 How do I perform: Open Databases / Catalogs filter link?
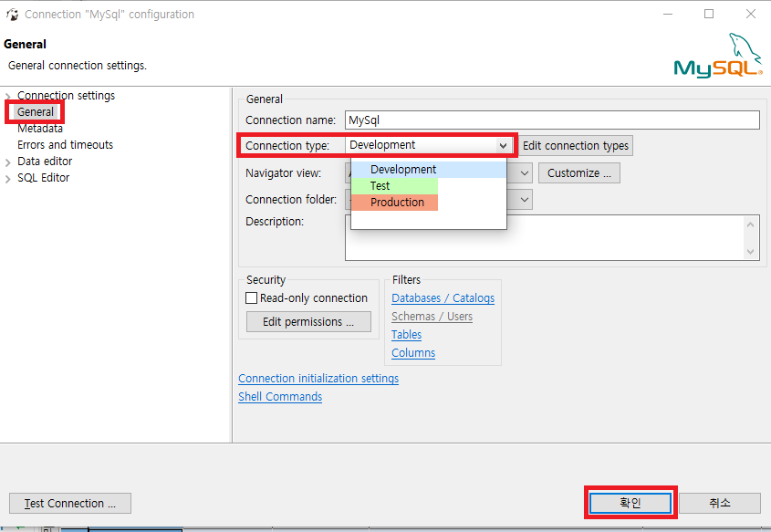click(443, 298)
